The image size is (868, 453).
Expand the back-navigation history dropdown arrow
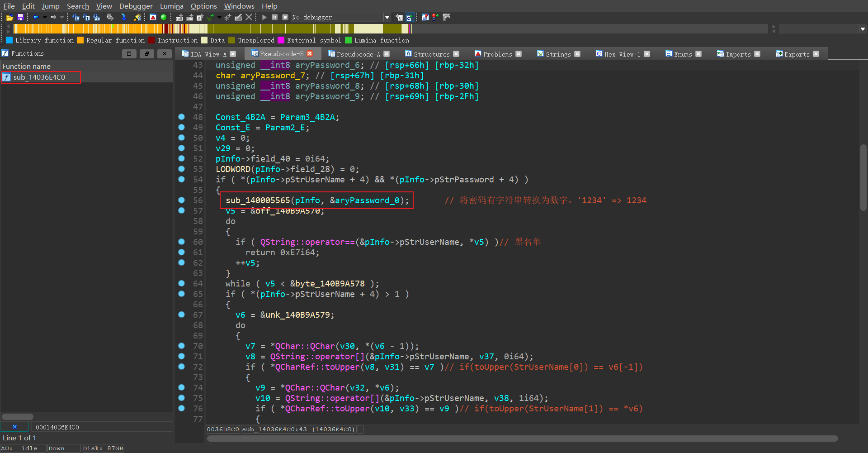(x=45, y=17)
